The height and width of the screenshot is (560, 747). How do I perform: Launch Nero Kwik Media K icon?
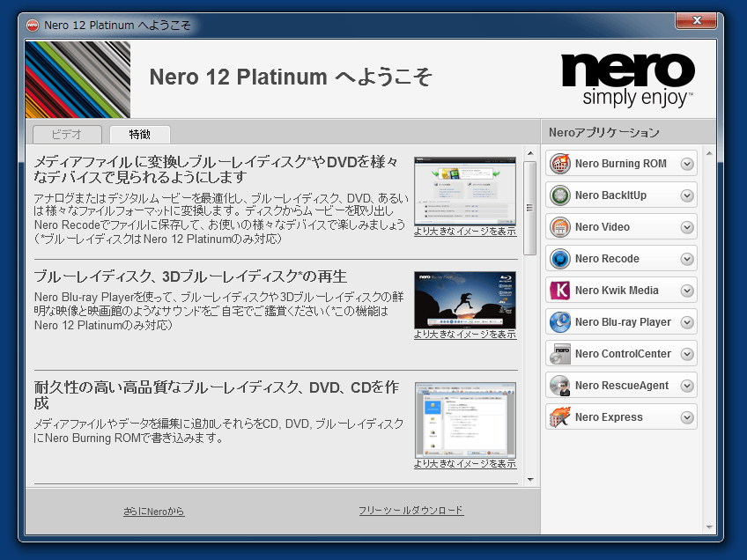coord(559,291)
